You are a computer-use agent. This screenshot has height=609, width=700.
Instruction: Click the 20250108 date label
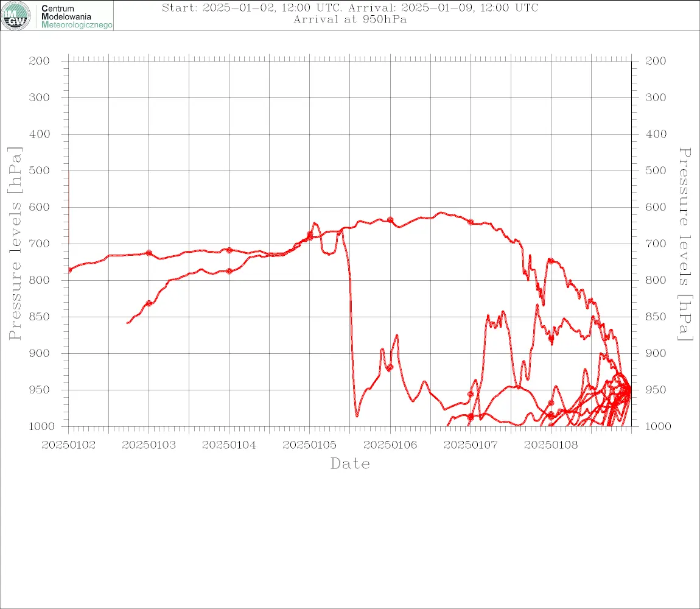pos(551,445)
